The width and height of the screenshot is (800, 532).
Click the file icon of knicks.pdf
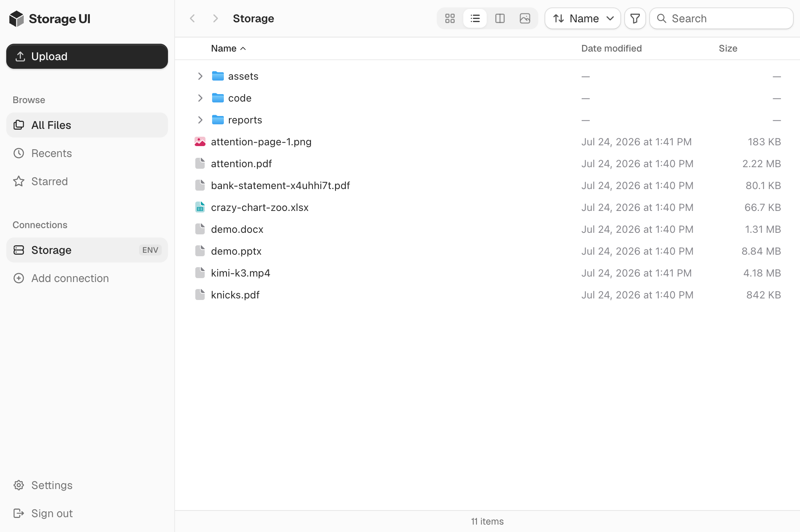click(x=200, y=295)
